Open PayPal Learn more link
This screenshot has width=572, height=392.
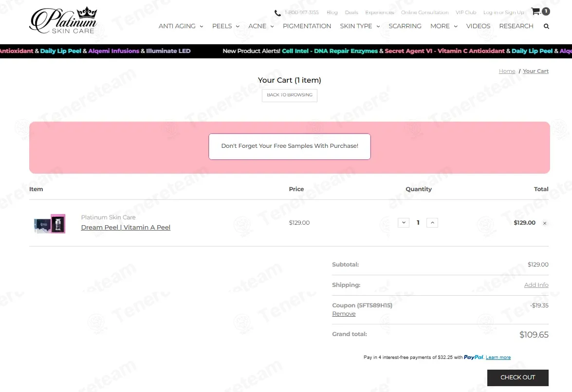(x=498, y=357)
